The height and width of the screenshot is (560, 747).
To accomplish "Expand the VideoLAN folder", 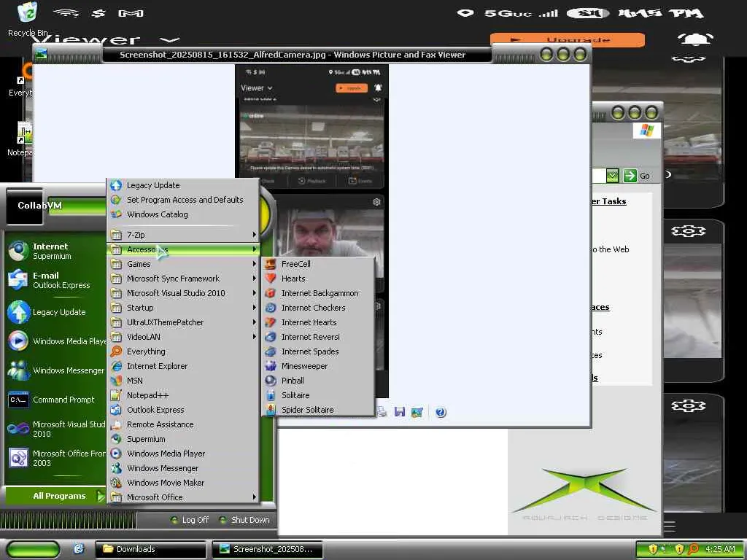I will [x=184, y=337].
